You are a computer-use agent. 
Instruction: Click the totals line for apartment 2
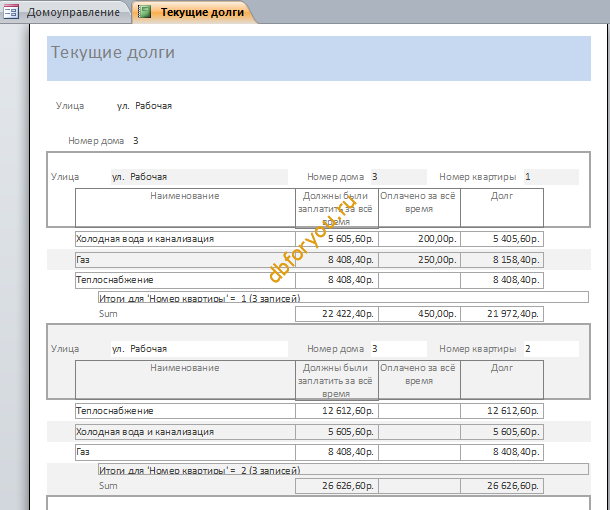pos(343,469)
